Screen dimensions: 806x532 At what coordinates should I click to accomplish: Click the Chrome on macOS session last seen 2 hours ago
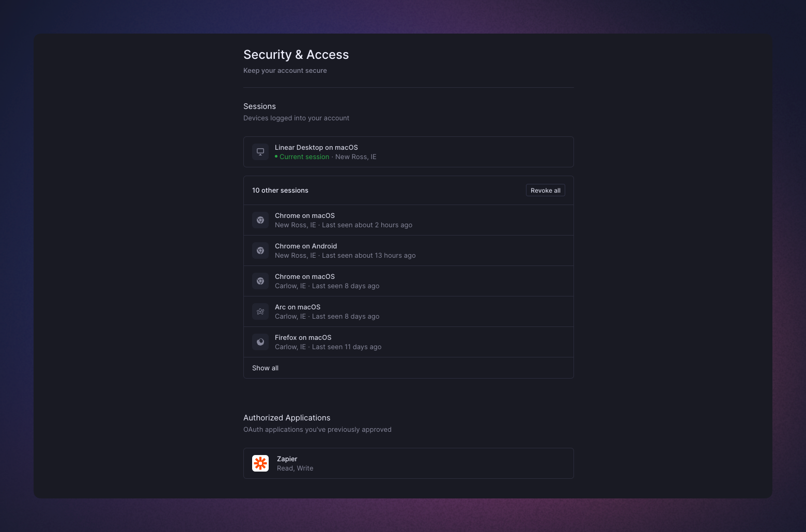(408, 220)
